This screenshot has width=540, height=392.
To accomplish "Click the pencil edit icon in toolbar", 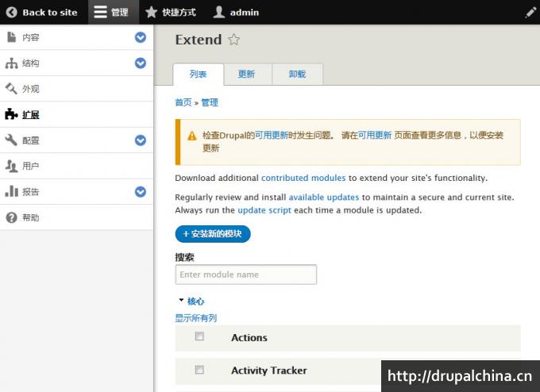I will point(530,13).
